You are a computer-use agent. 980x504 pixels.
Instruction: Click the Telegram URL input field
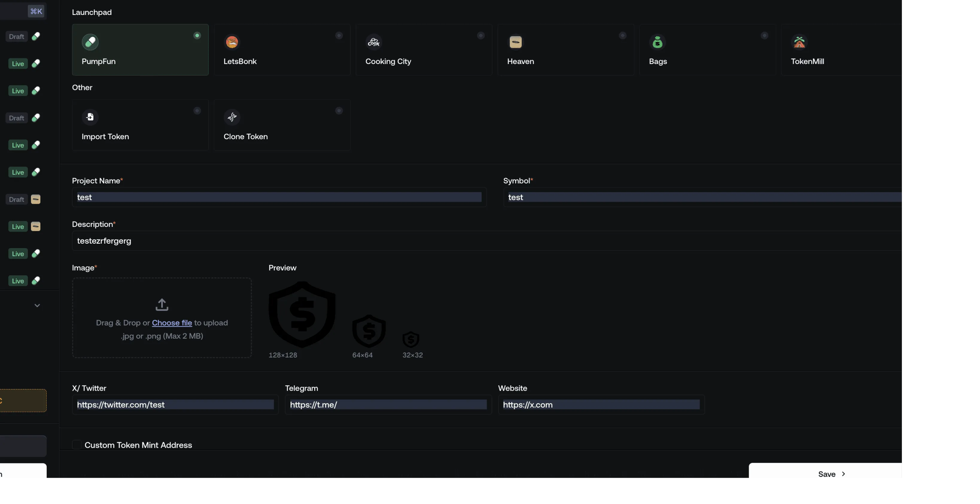(388, 404)
